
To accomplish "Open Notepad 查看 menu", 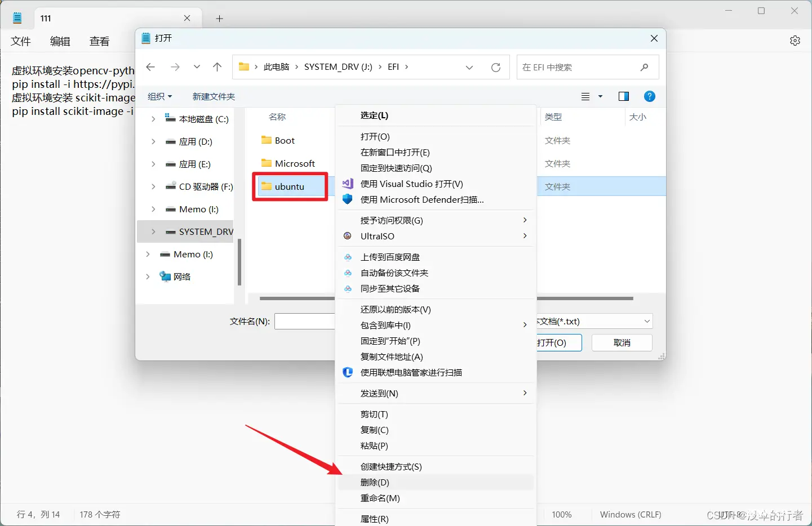I will point(100,41).
